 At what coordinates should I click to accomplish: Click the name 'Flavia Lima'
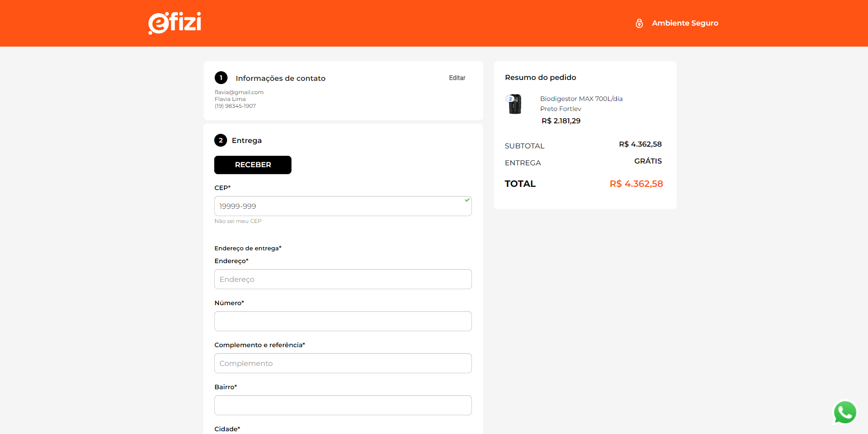click(230, 99)
